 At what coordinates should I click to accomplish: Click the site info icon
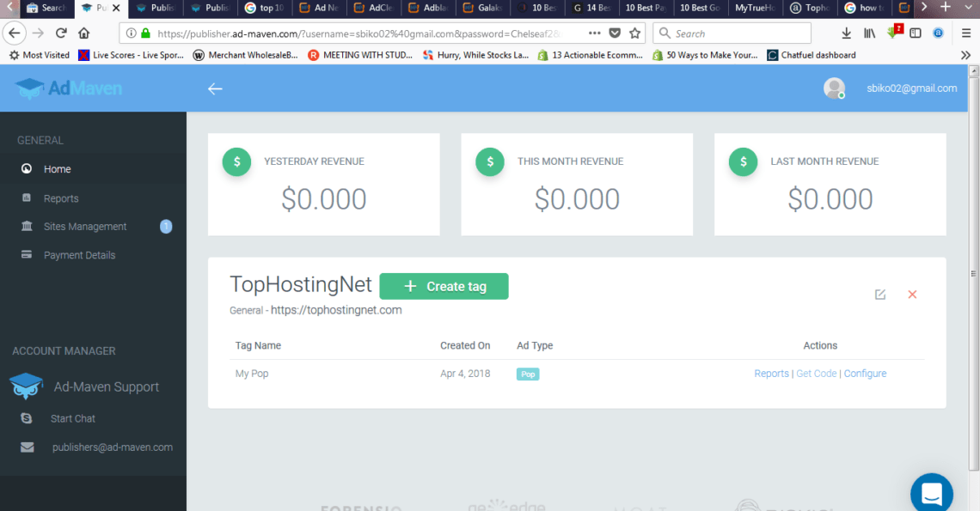point(131,33)
